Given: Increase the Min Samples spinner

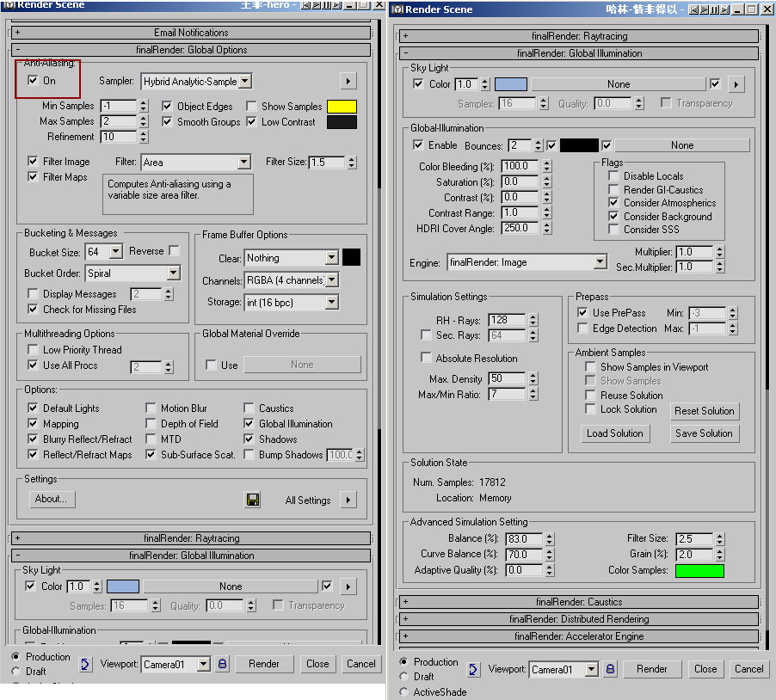Looking at the screenshot, I should [144, 103].
